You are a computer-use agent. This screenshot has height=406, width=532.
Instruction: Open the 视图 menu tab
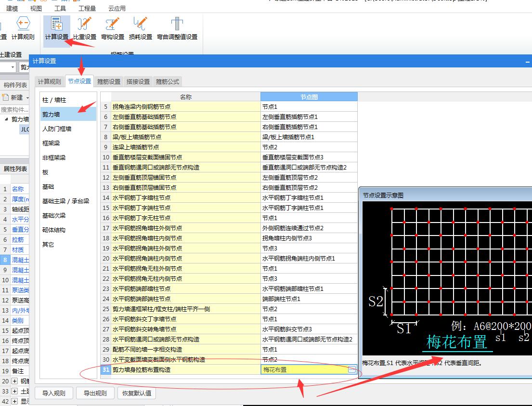(36, 9)
